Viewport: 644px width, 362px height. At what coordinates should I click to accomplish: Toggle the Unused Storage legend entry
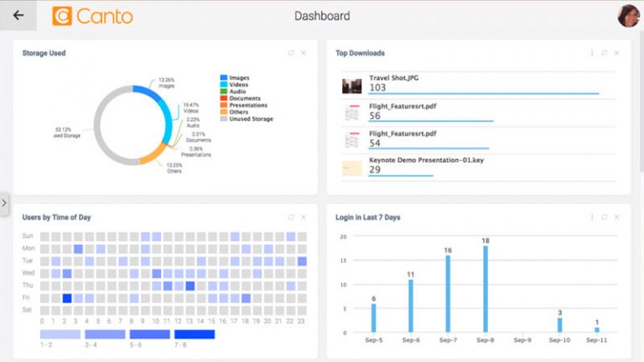pos(247,119)
